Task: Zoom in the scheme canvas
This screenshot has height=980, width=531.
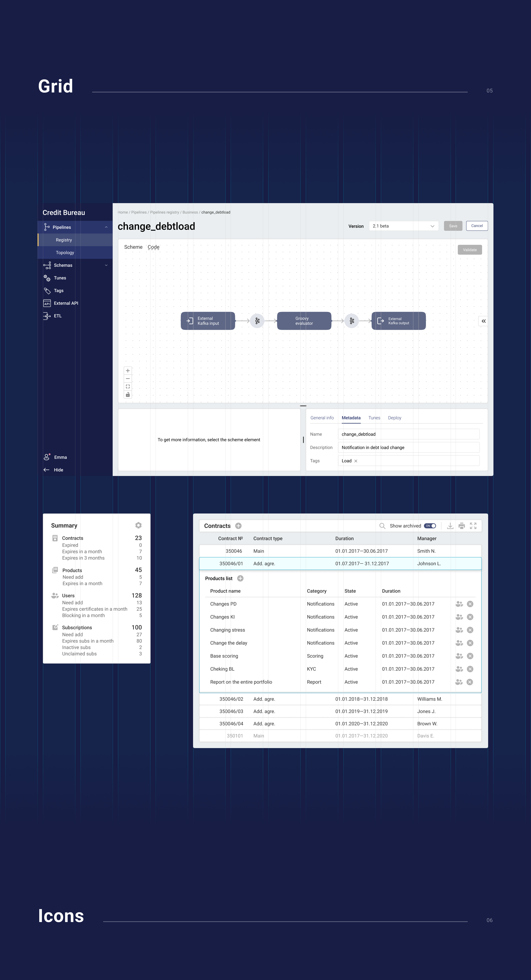Action: click(x=128, y=371)
